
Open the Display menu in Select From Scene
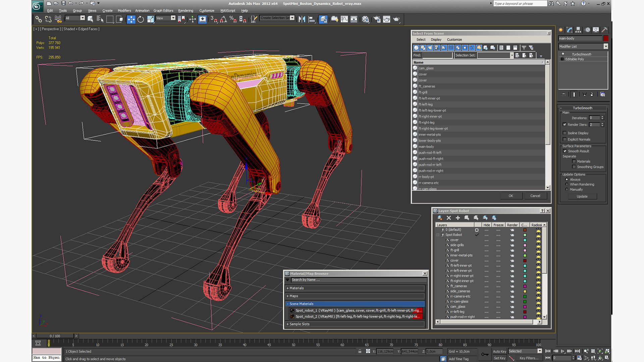point(436,40)
